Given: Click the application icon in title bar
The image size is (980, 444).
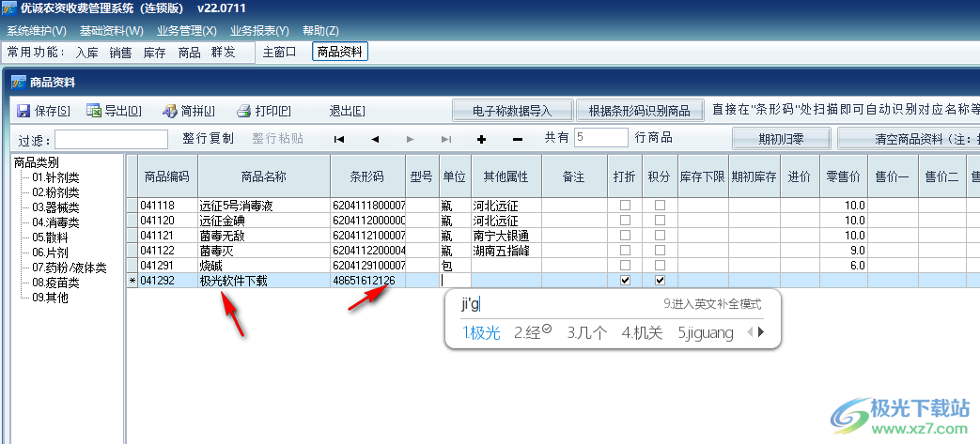Looking at the screenshot, I should pos(9,8).
